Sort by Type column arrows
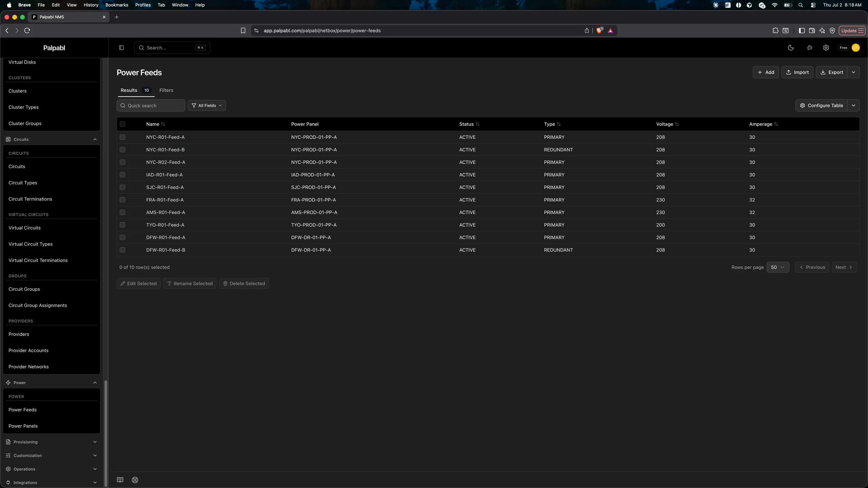The image size is (868, 488). coord(559,124)
